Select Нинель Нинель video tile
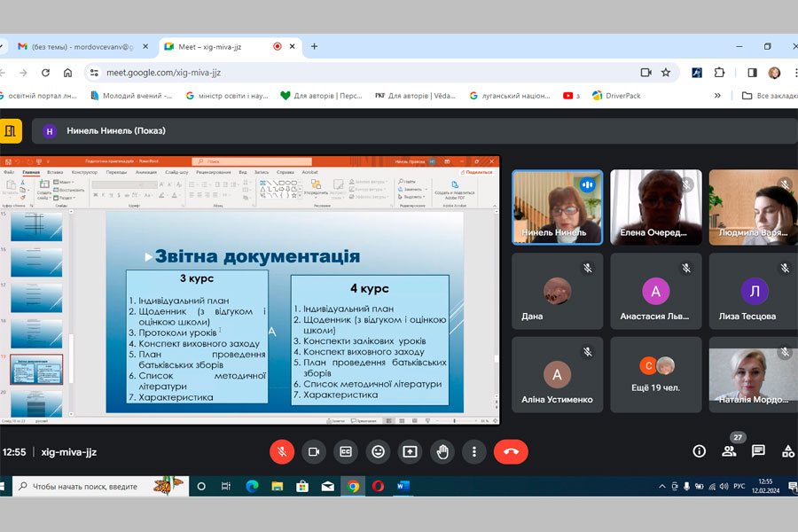Screen dimensions: 798x532 [558, 207]
